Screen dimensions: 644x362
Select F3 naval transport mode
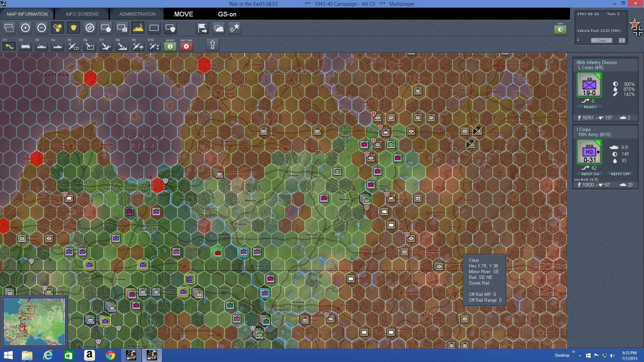coord(42,46)
